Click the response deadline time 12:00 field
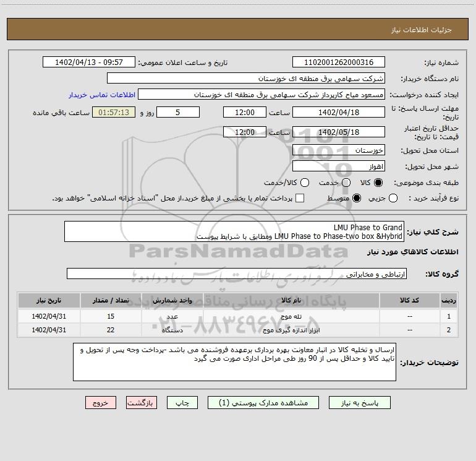 [x=245, y=112]
